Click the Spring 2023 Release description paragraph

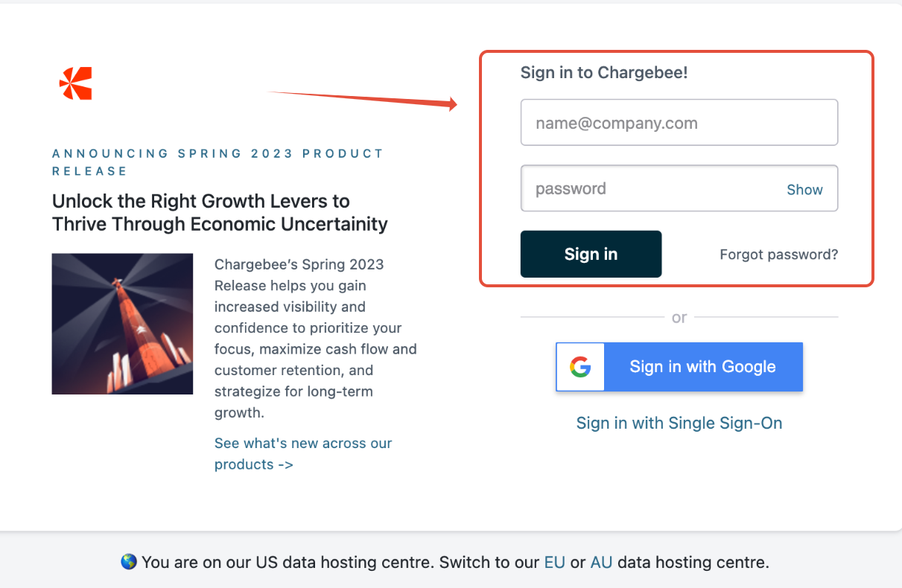[316, 338]
